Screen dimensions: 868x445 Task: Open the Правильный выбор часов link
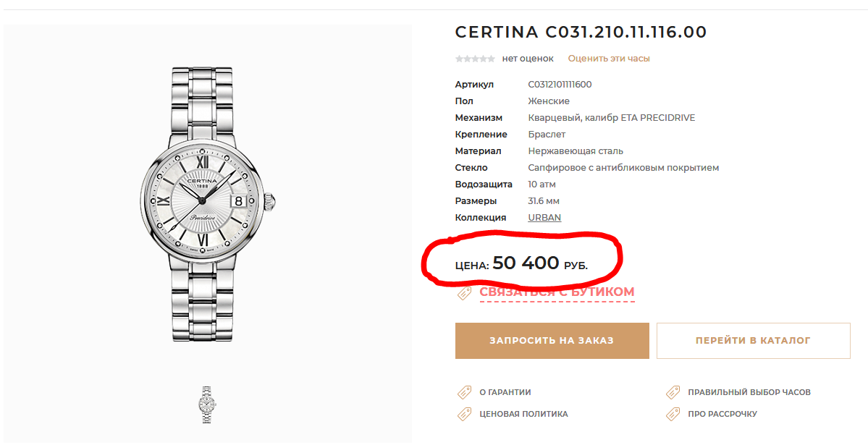(x=749, y=392)
